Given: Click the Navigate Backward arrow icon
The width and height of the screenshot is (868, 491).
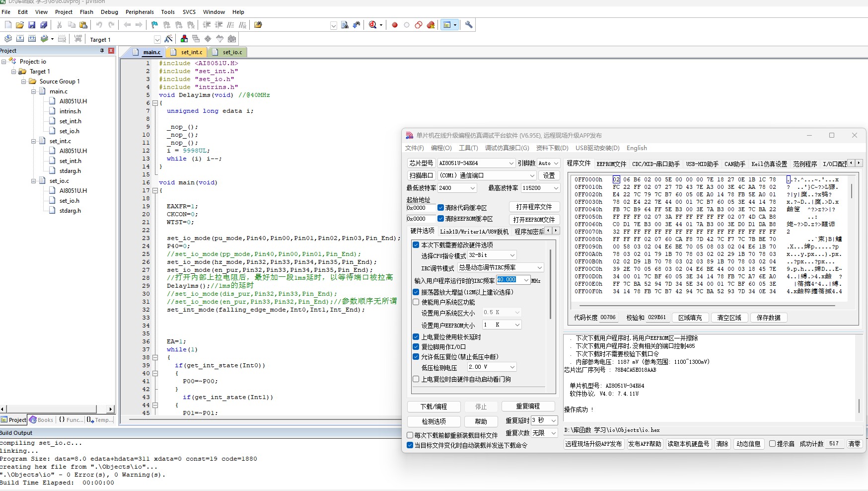Looking at the screenshot, I should [x=127, y=25].
